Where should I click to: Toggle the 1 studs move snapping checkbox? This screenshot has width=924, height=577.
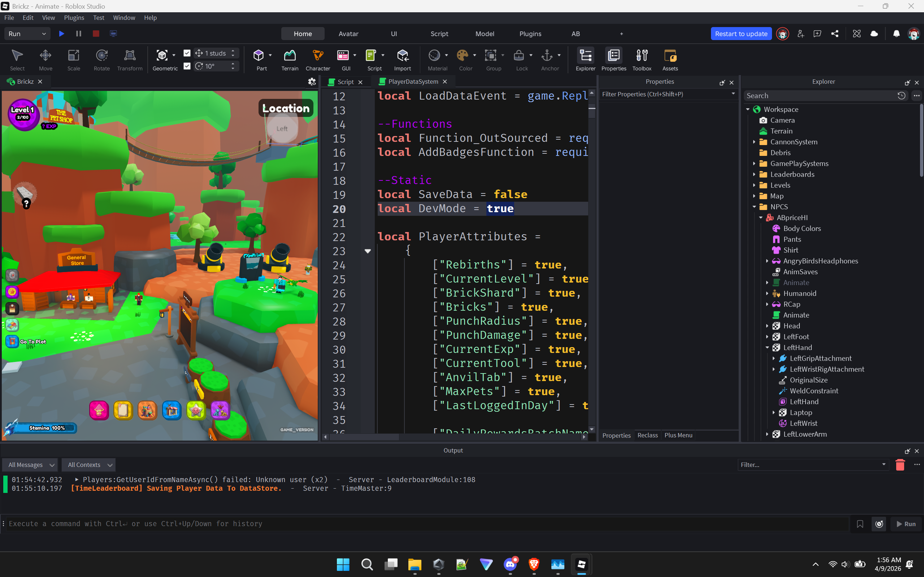pos(187,53)
